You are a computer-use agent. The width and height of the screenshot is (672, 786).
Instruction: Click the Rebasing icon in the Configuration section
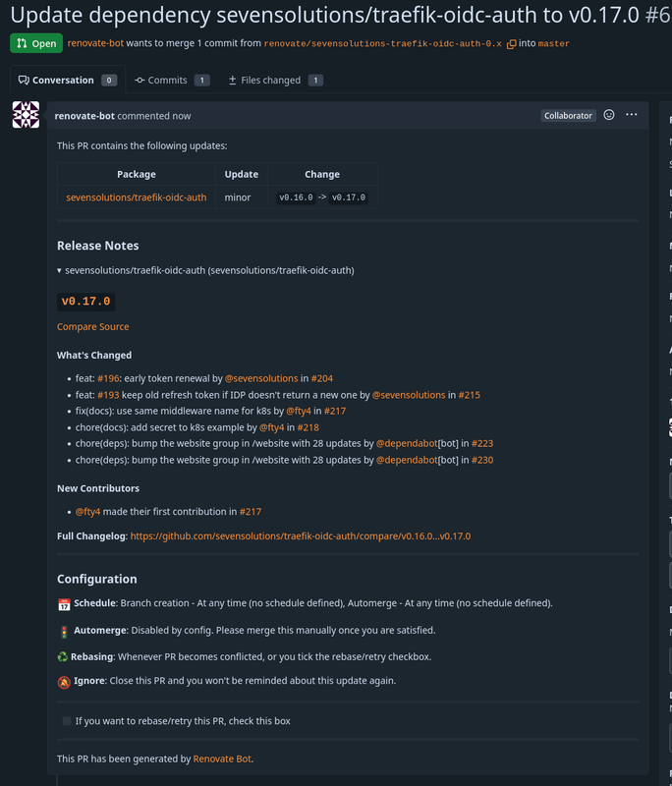[62, 657]
